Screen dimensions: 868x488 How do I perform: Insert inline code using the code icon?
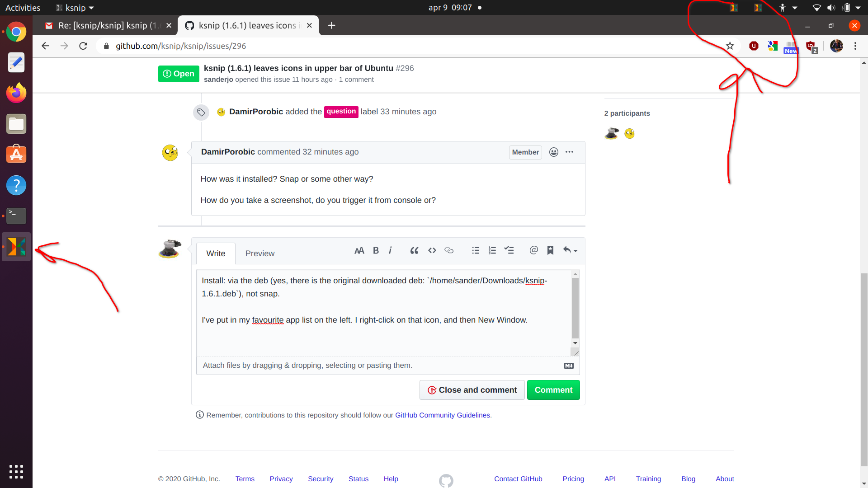coord(432,250)
